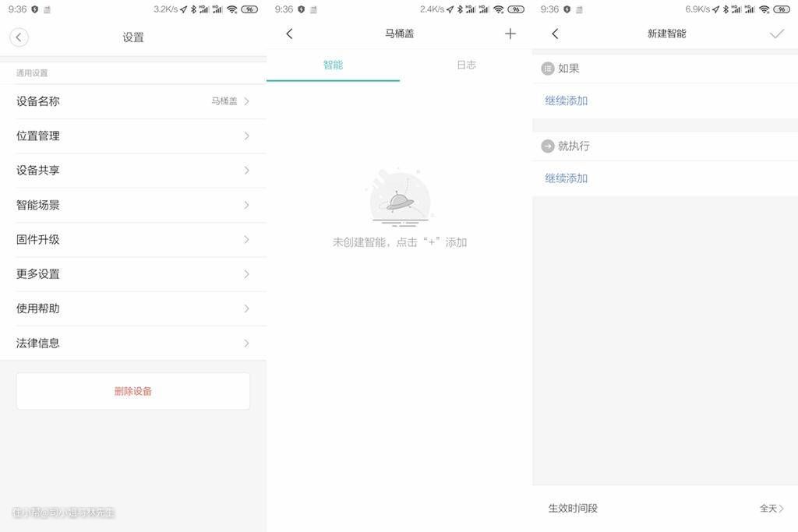Tap 继续添加 under 就执行

[567, 178]
